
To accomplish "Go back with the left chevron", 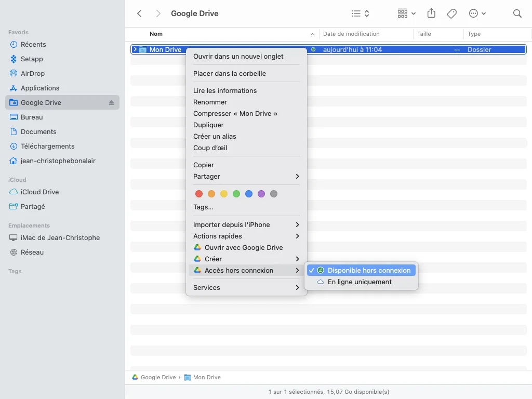I will pos(139,14).
